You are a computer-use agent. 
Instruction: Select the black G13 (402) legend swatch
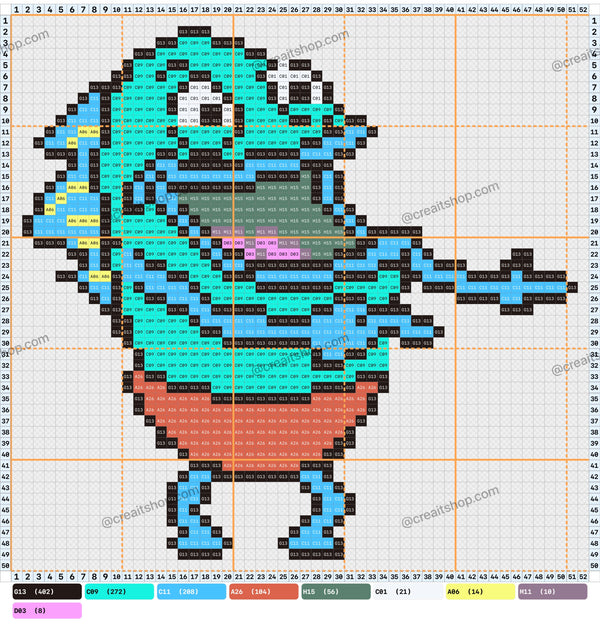(47, 592)
